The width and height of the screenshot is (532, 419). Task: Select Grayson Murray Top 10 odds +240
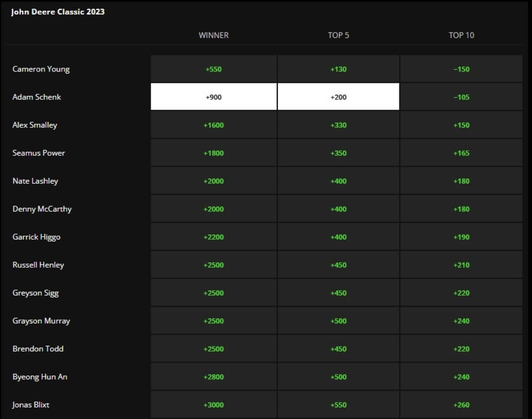[x=461, y=320]
